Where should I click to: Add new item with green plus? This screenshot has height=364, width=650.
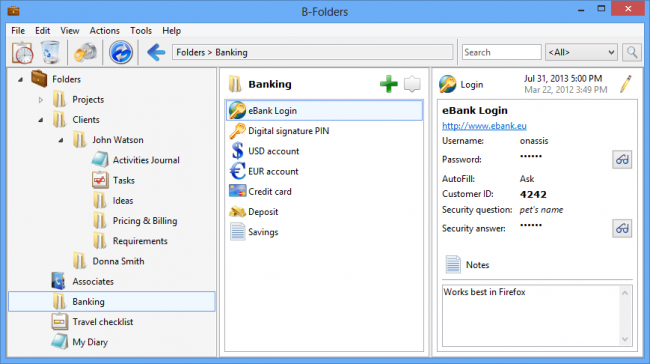click(x=388, y=84)
